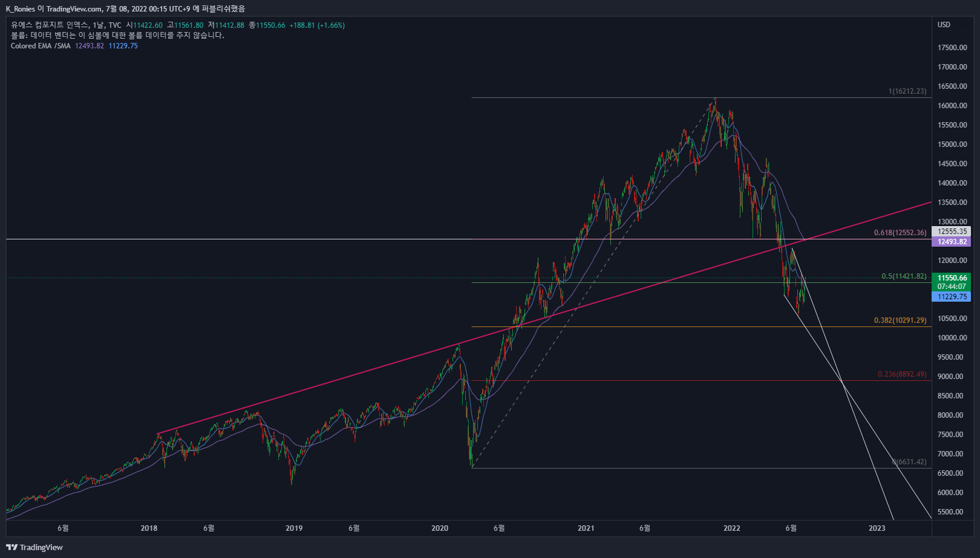The width and height of the screenshot is (980, 558).
Task: Click the 2019 label on time axis
Action: 294,528
